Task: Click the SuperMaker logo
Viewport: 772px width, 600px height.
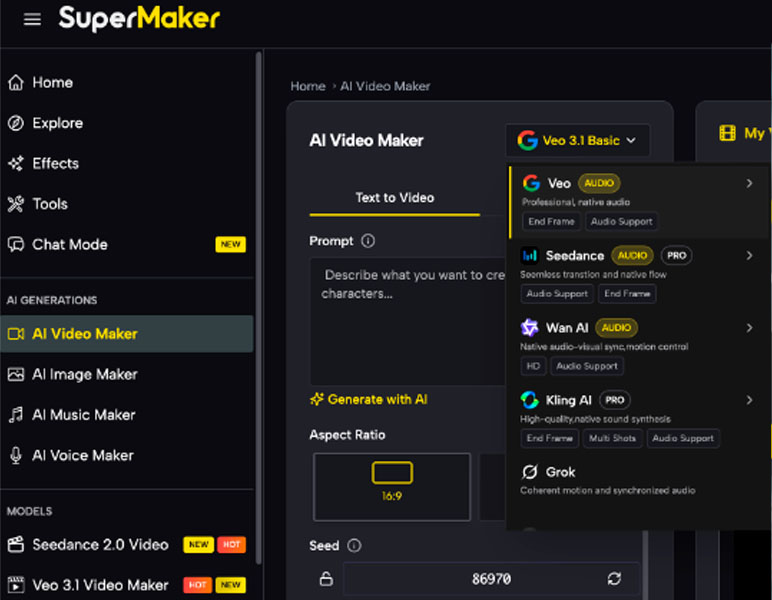Action: coord(139,18)
